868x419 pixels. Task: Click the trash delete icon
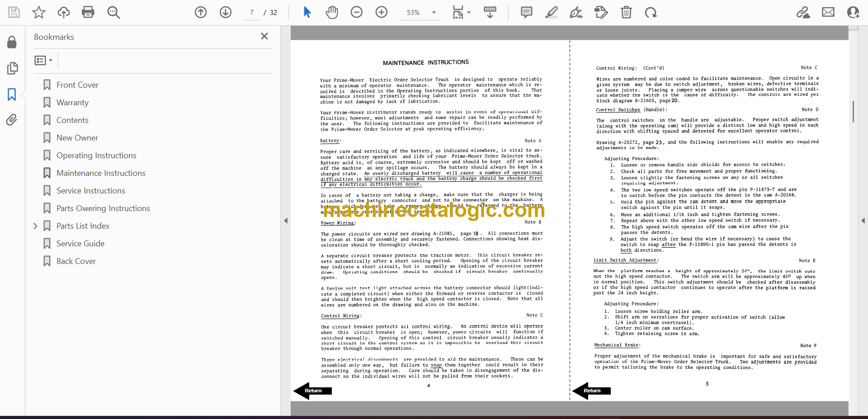(x=626, y=12)
